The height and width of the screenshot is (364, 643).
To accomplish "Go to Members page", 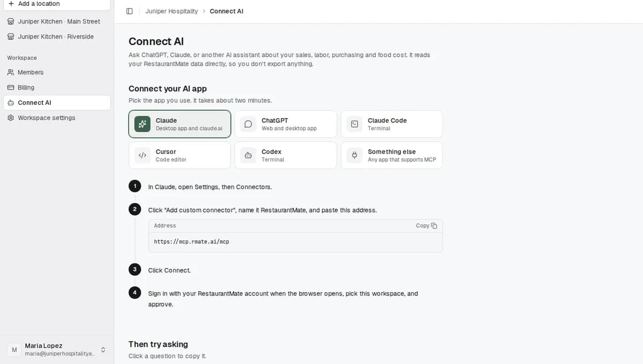I will [x=57, y=72].
